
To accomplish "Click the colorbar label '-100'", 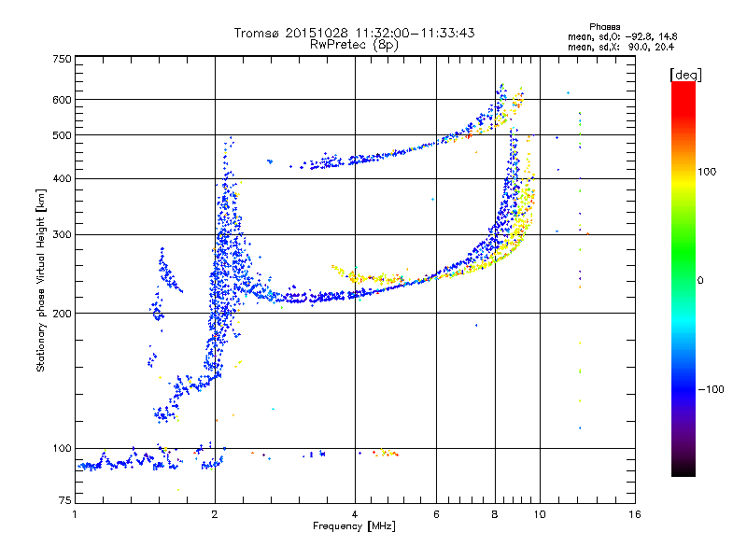I will [x=711, y=389].
